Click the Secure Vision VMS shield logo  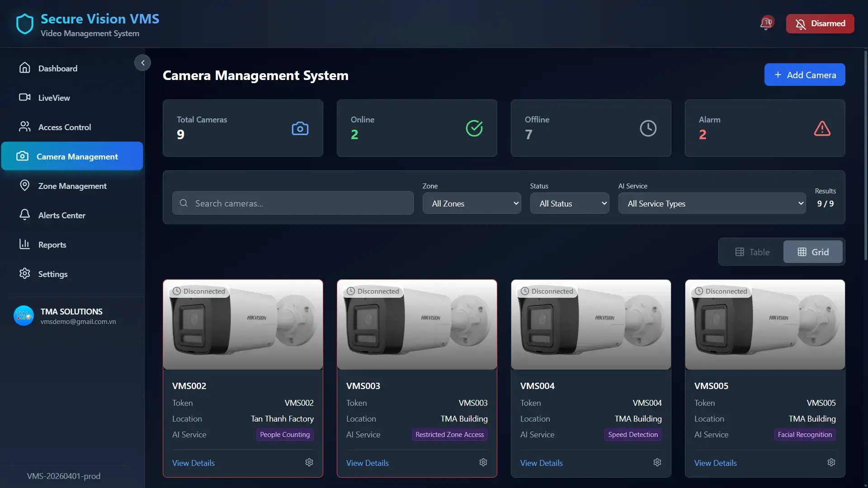(x=25, y=24)
